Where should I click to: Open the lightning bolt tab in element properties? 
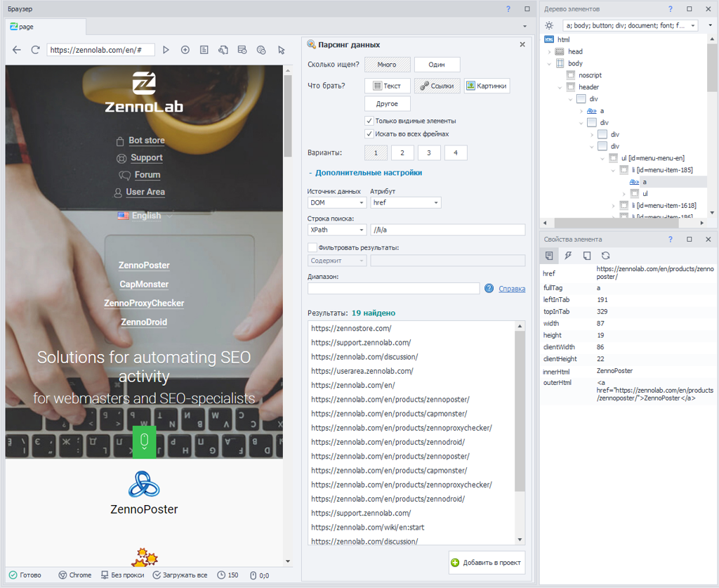coord(568,256)
